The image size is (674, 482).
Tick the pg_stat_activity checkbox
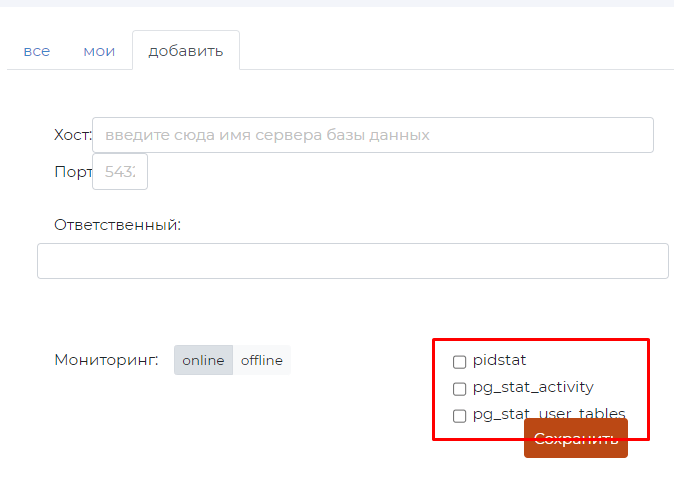(460, 389)
